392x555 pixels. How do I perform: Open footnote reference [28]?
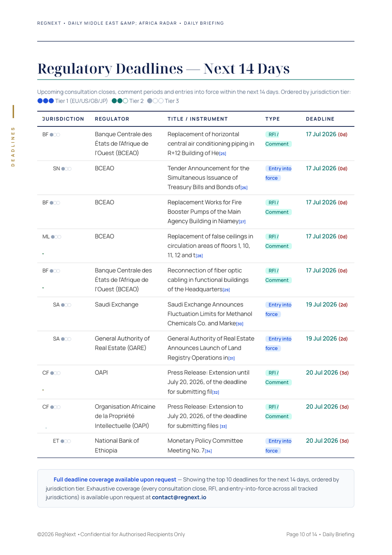click(x=199, y=256)
